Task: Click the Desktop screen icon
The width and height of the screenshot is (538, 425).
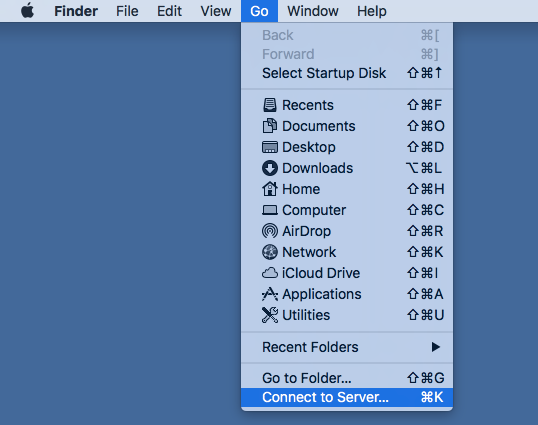Action: pos(270,147)
